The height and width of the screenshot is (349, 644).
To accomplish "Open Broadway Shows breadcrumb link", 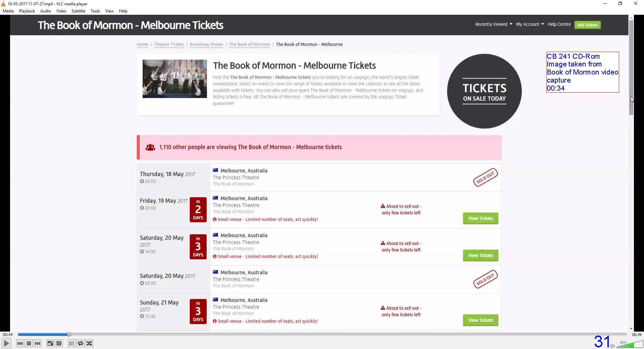I will click(206, 44).
